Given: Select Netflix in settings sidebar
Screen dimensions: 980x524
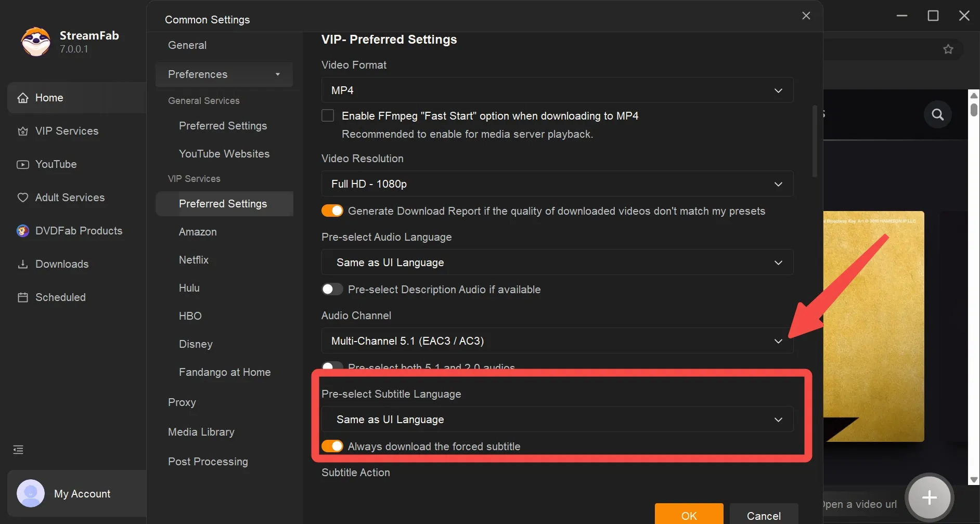Looking at the screenshot, I should click(x=194, y=260).
